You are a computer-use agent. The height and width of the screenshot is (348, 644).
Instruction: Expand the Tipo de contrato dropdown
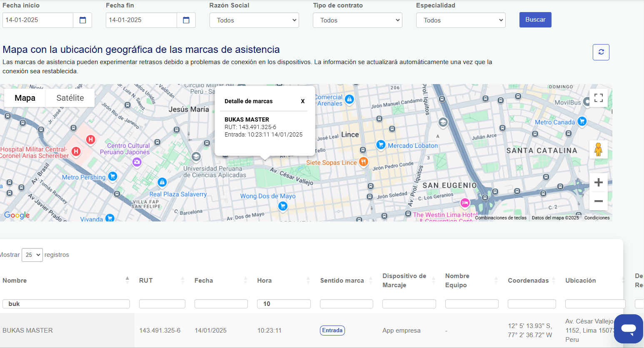pos(357,20)
